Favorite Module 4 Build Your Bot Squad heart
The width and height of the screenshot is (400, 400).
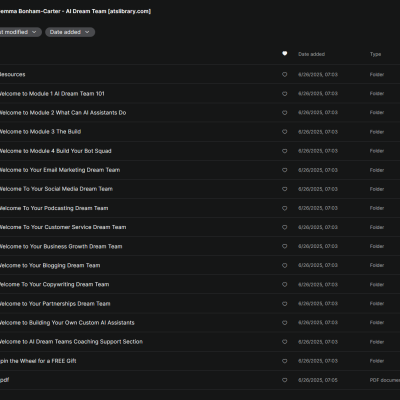coord(284,151)
